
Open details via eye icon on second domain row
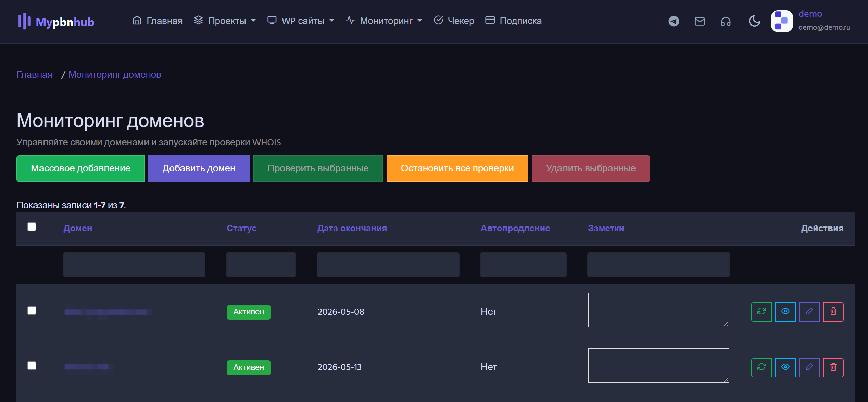(x=785, y=367)
